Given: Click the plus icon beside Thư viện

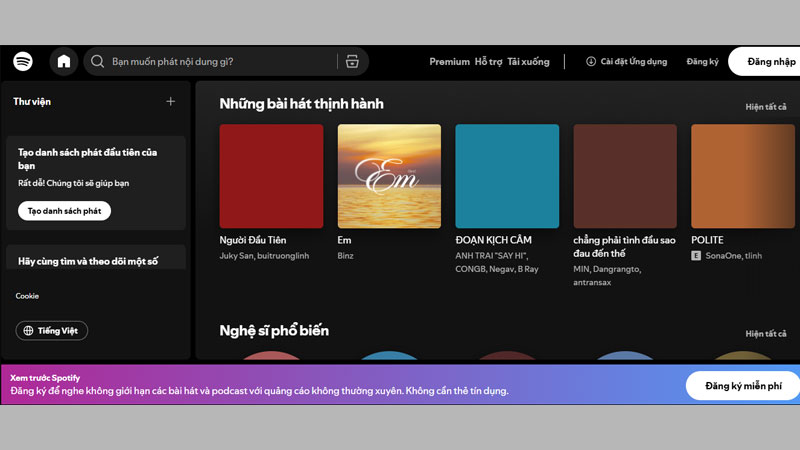Looking at the screenshot, I should [170, 101].
